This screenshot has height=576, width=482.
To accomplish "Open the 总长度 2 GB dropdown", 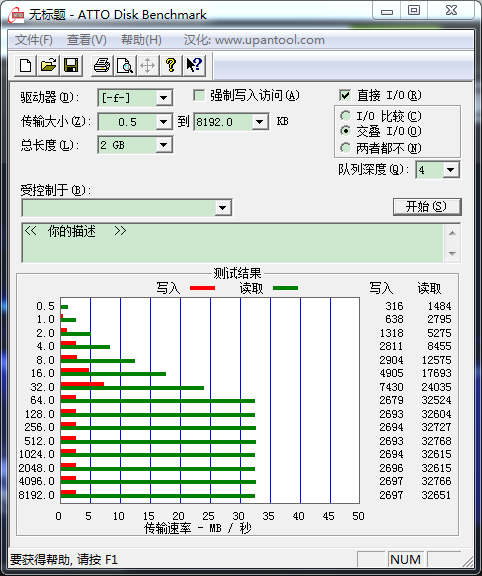I will point(163,145).
